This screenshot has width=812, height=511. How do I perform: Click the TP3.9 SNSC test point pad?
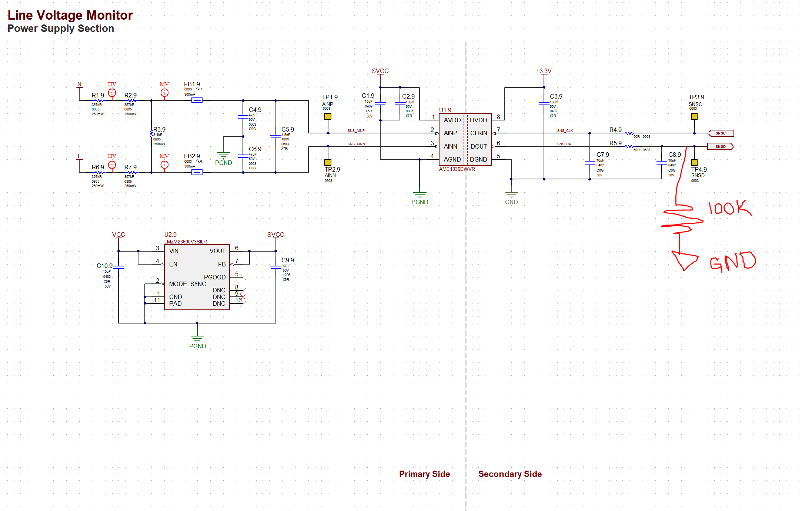click(x=694, y=117)
